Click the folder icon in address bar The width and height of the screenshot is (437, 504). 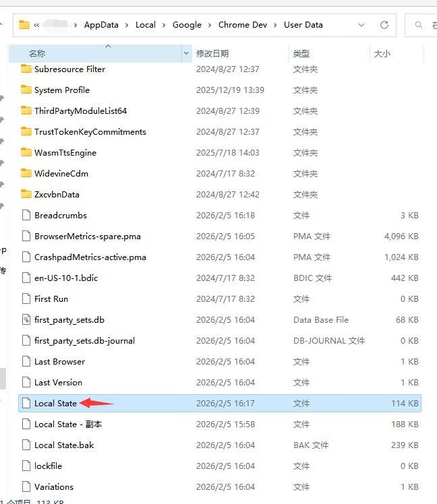(x=24, y=25)
